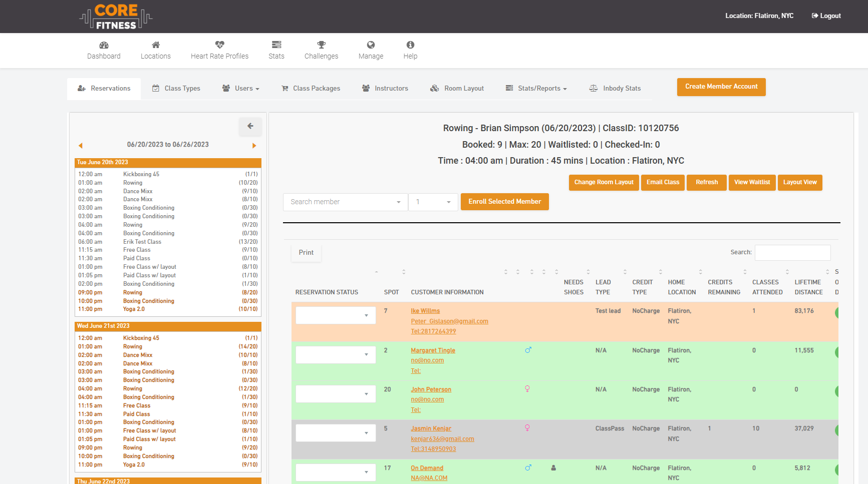The width and height of the screenshot is (868, 484).
Task: Go to next week with right arrow
Action: pos(254,146)
